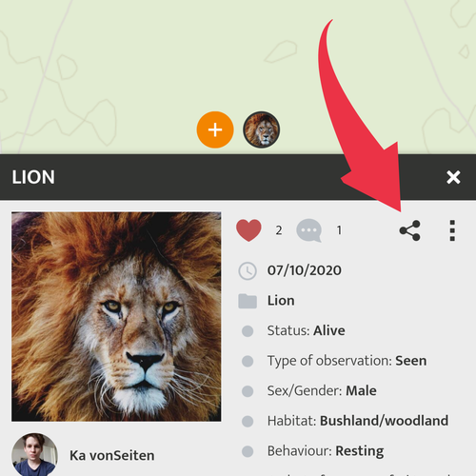The height and width of the screenshot is (476, 476).
Task: Click the folder icon next to Lion
Action: point(248,301)
